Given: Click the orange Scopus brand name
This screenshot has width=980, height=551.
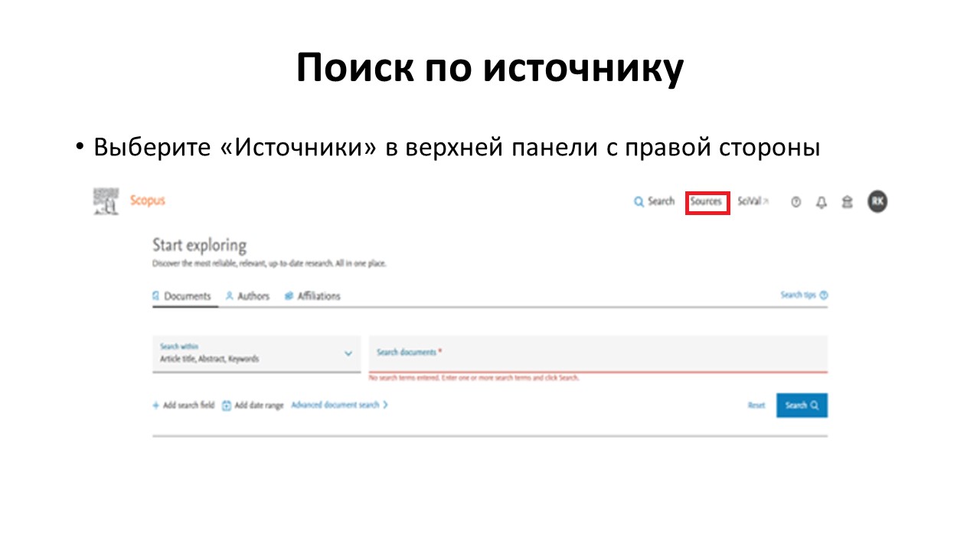Looking at the screenshot, I should coord(147,201).
